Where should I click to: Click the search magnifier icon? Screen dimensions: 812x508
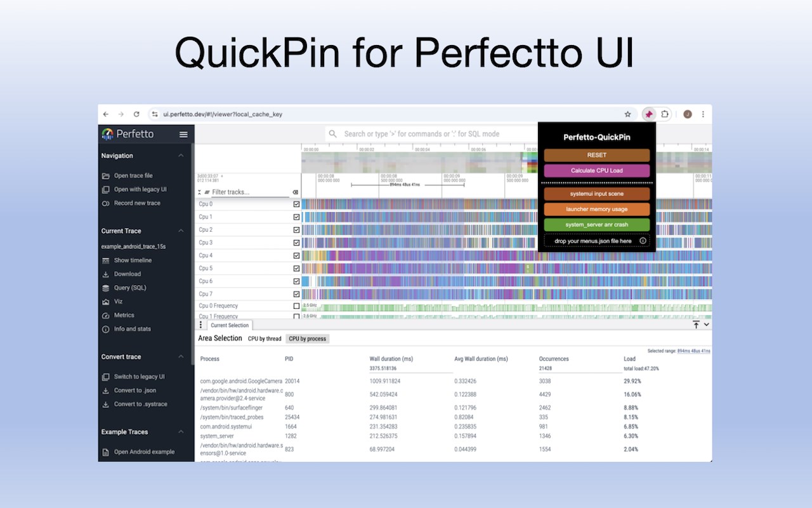click(333, 134)
